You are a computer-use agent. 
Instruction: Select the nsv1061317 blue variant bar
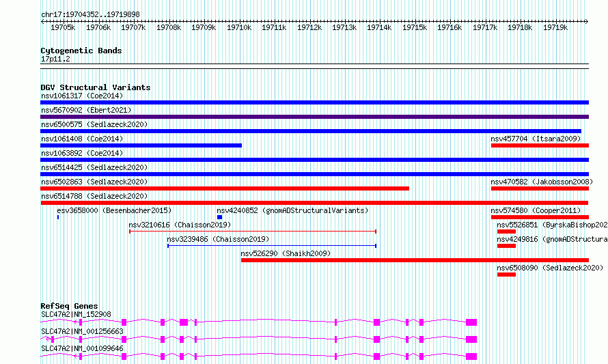coord(314,102)
